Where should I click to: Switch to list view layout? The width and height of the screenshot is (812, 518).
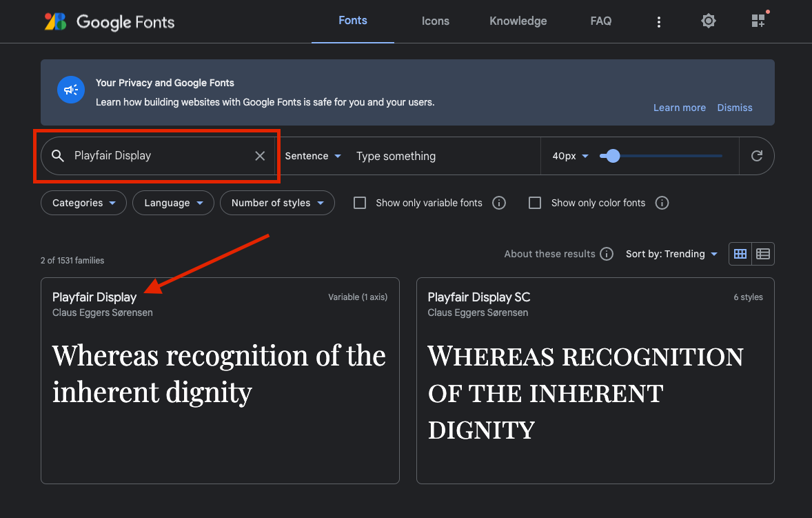pyautogui.click(x=763, y=254)
